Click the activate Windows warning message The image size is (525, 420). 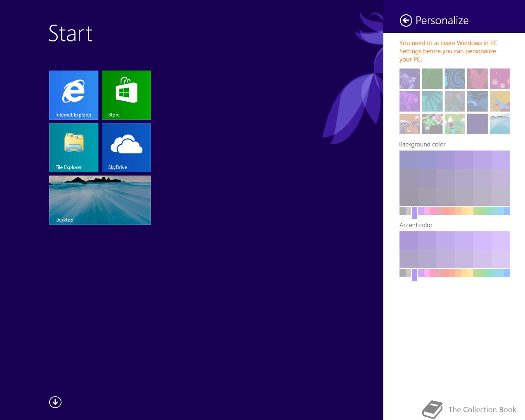pyautogui.click(x=448, y=51)
